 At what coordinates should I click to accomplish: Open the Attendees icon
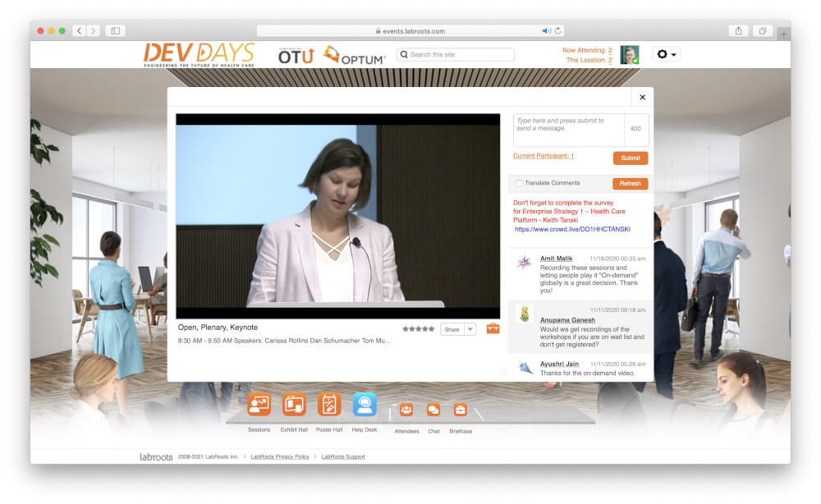406,410
